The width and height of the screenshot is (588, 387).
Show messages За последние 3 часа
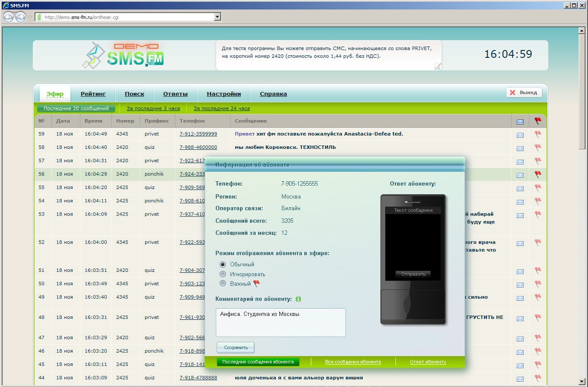point(153,109)
